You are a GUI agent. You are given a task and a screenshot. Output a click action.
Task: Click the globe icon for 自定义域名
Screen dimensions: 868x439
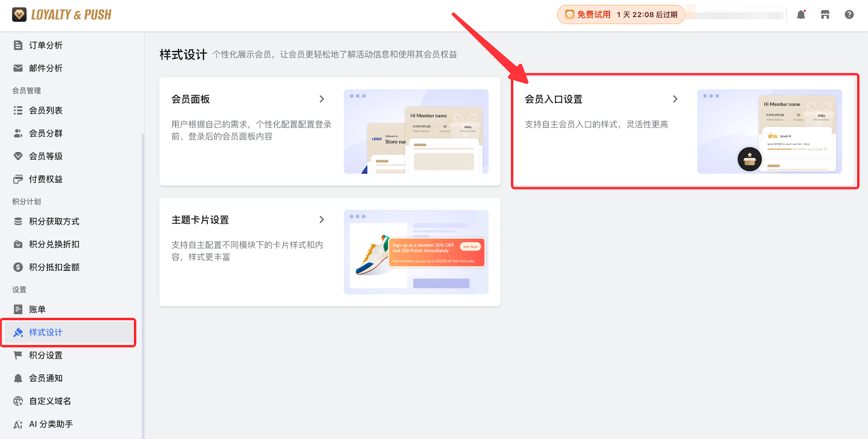pos(18,401)
